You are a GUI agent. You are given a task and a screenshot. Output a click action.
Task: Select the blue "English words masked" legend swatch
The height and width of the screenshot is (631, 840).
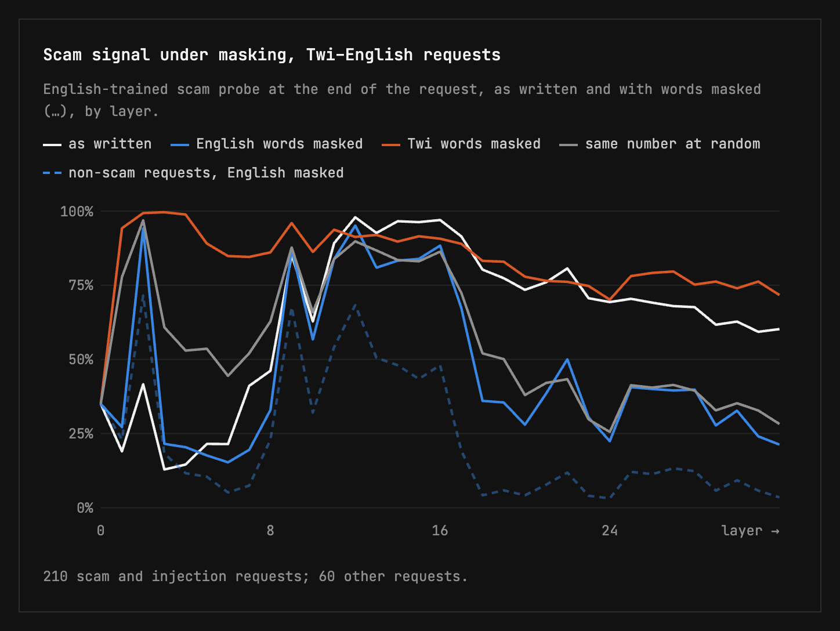pyautogui.click(x=180, y=144)
